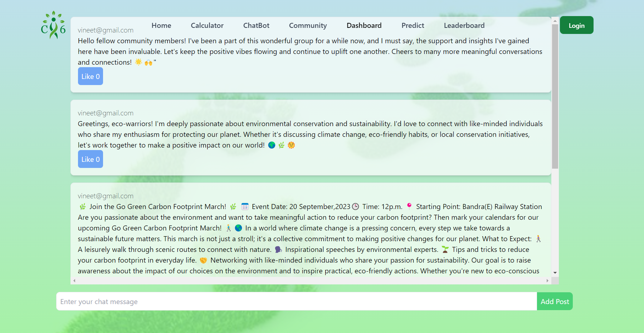Click the calendar emoji before Event Date
The height and width of the screenshot is (333, 644).
click(245, 207)
